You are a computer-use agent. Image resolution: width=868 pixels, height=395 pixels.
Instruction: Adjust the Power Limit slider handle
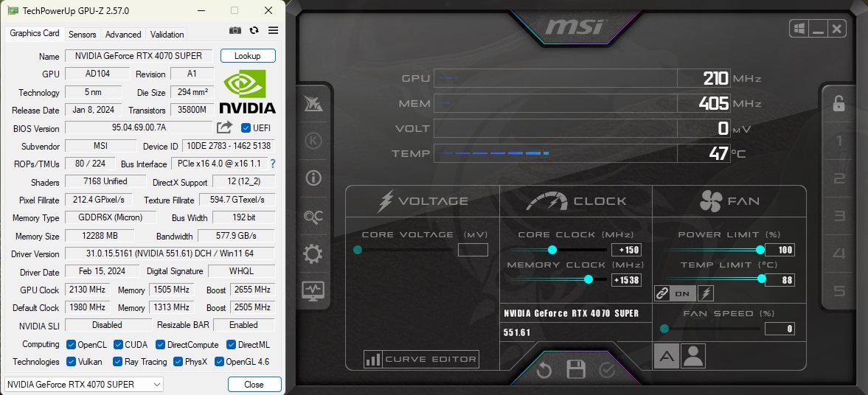pos(760,250)
